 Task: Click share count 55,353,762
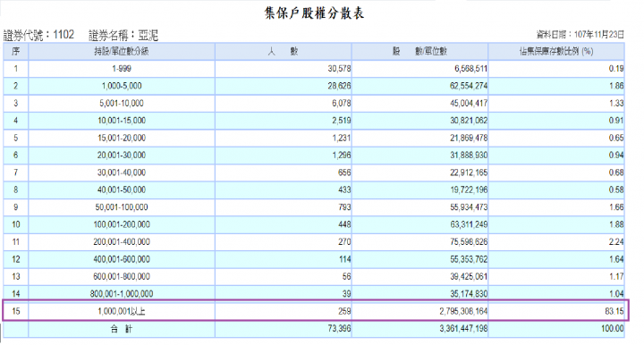469,259
